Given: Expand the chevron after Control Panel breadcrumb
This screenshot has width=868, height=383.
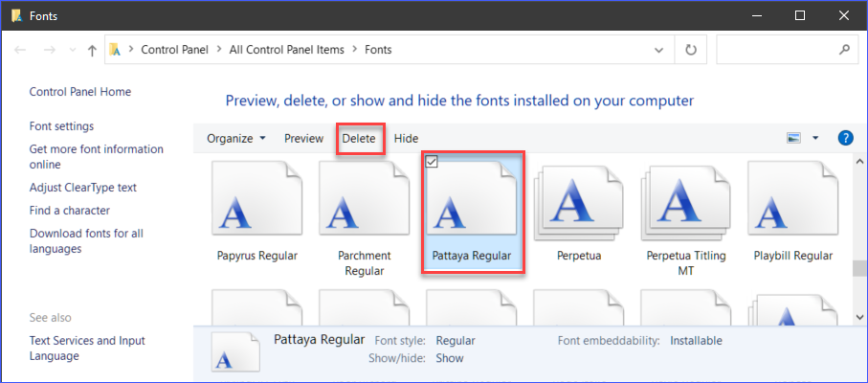Looking at the screenshot, I should coord(219,49).
